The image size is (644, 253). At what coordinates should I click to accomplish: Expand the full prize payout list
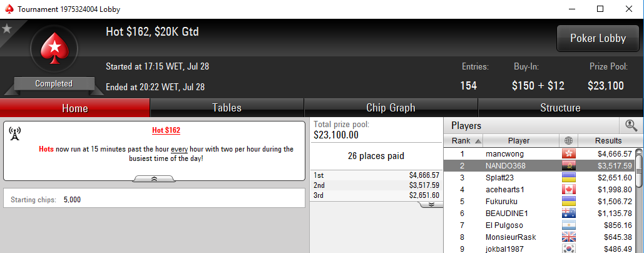click(431, 205)
